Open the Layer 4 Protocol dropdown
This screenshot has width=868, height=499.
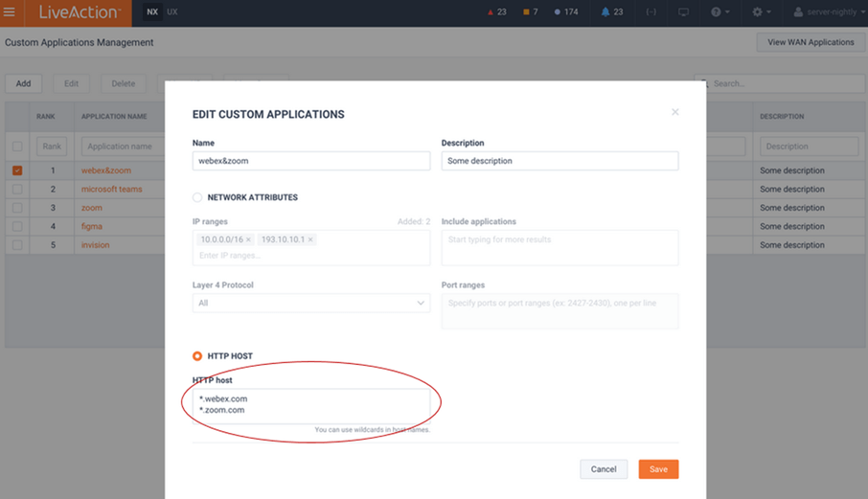[311, 304]
